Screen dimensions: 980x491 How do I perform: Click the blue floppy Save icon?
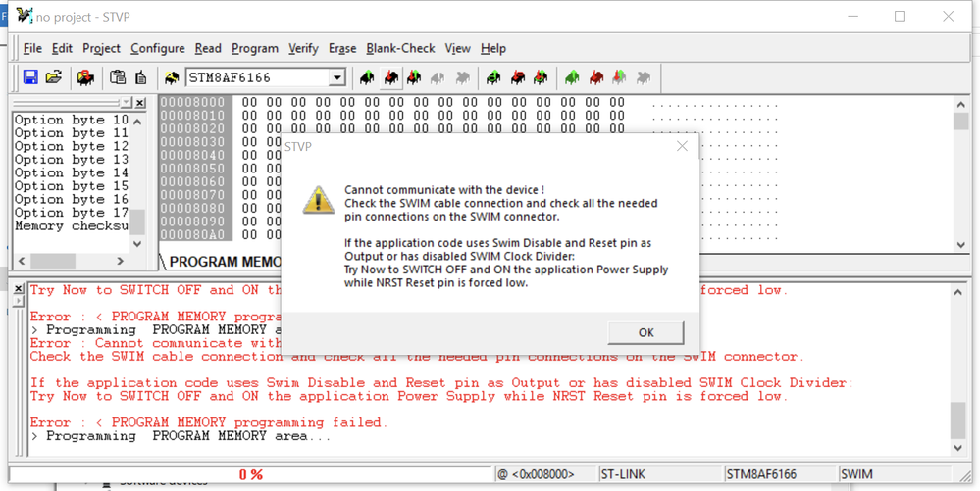click(x=30, y=77)
